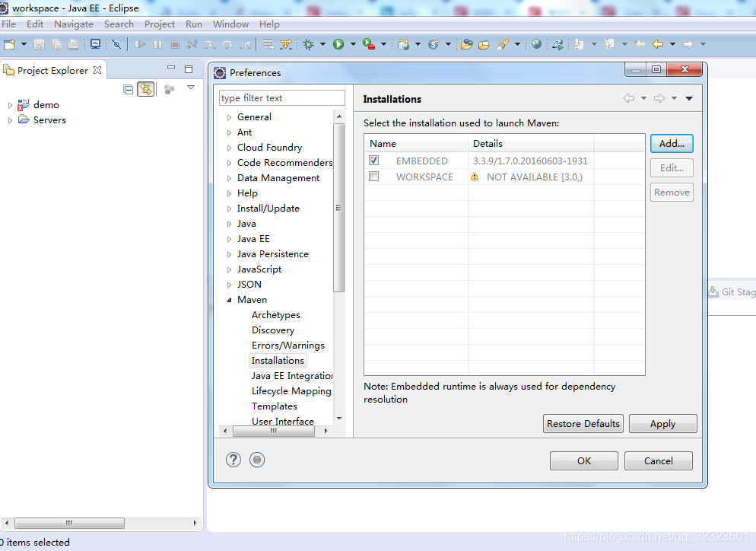756x551 pixels.
Task: Check the WORKSPACE installation checkbox
Action: tap(373, 177)
